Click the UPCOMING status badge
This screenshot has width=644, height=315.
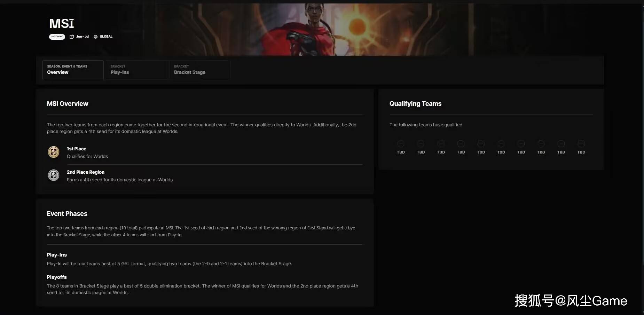57,37
